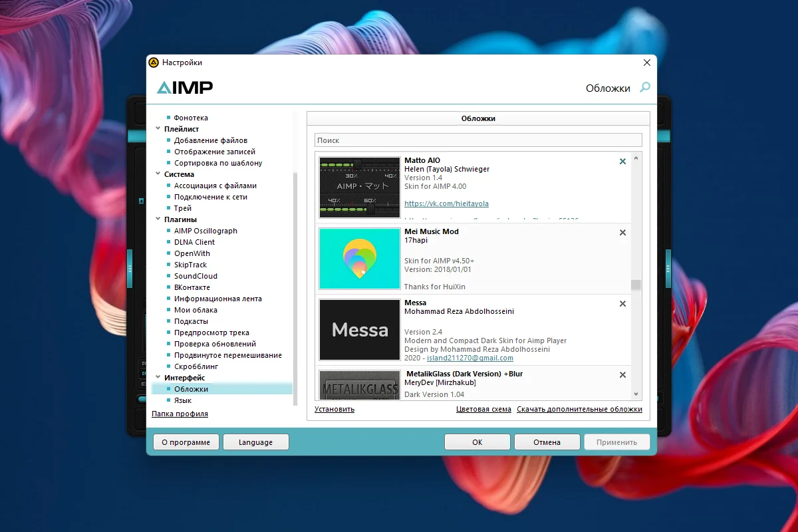Image resolution: width=798 pixels, height=532 pixels.
Task: Select Проверка обновлений
Action: point(215,344)
